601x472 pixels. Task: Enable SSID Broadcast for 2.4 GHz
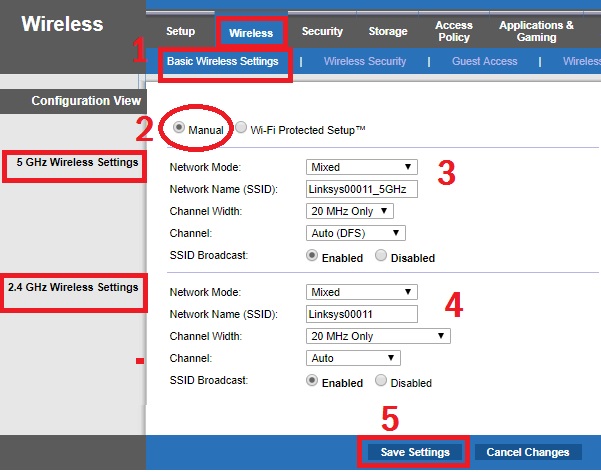[312, 381]
